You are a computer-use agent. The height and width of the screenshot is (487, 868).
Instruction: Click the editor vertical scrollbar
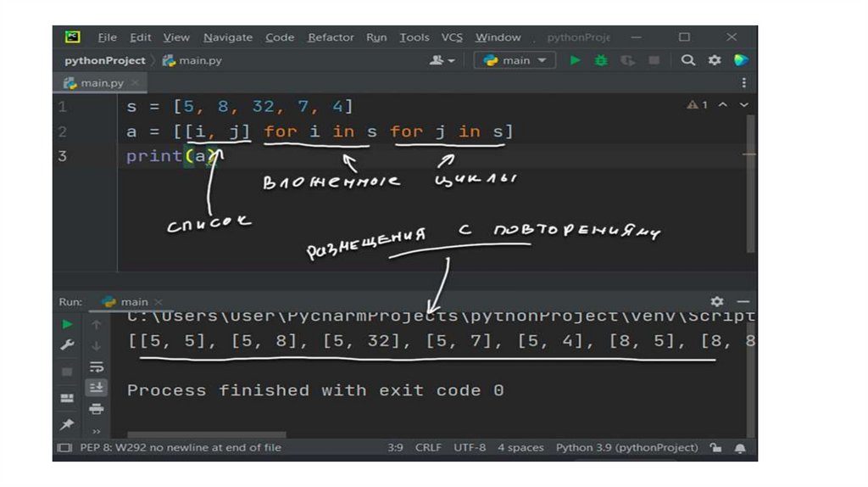click(x=751, y=182)
